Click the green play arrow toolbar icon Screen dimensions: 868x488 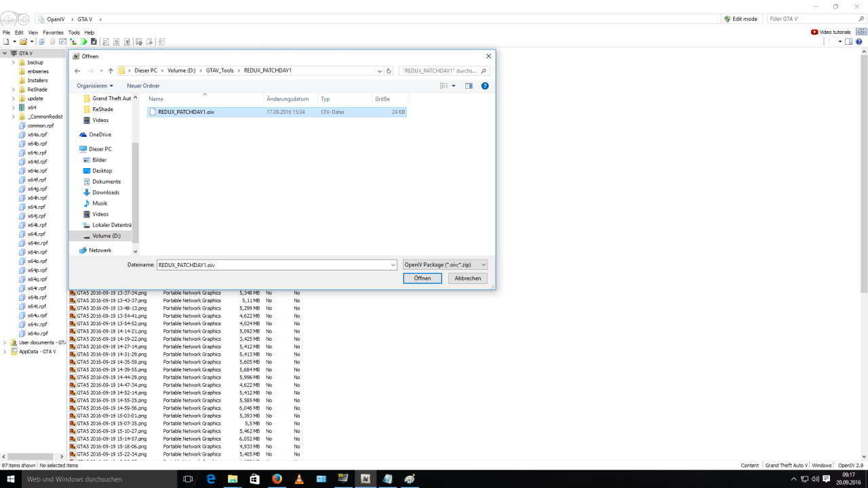(x=84, y=42)
